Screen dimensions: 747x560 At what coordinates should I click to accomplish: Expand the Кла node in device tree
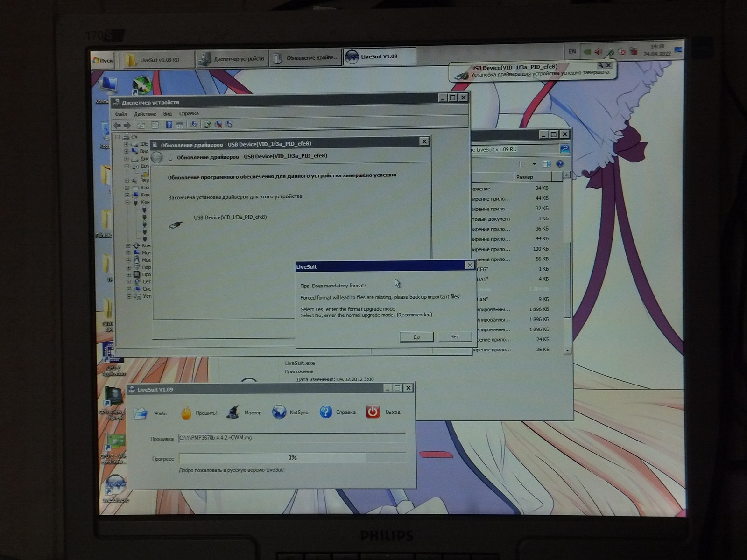127,188
